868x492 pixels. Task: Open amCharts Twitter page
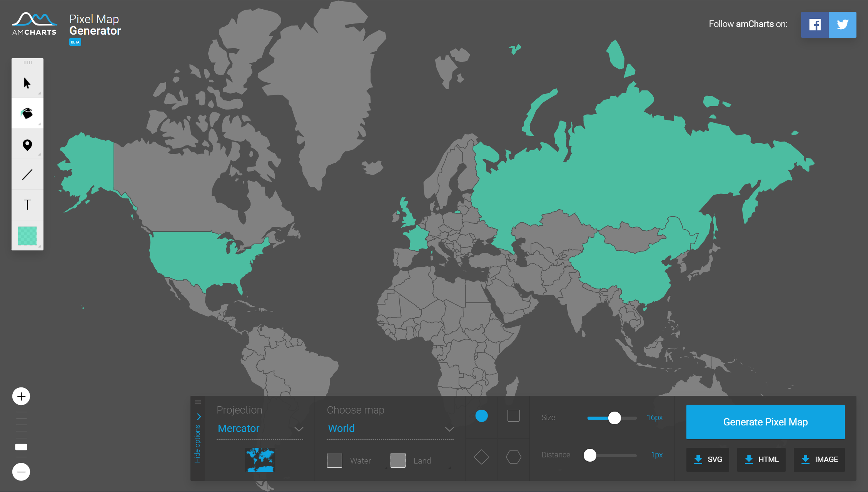[842, 25]
